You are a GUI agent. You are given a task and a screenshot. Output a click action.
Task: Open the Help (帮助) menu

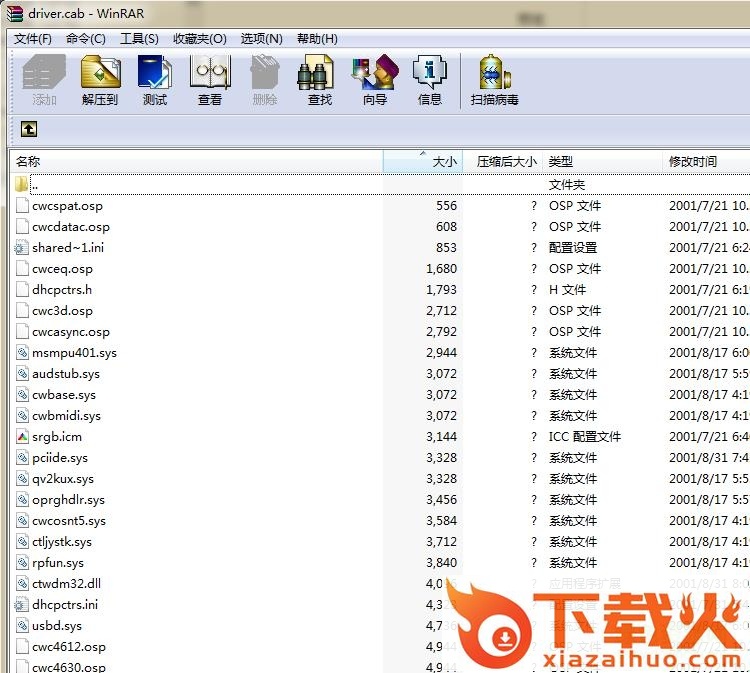coord(317,39)
